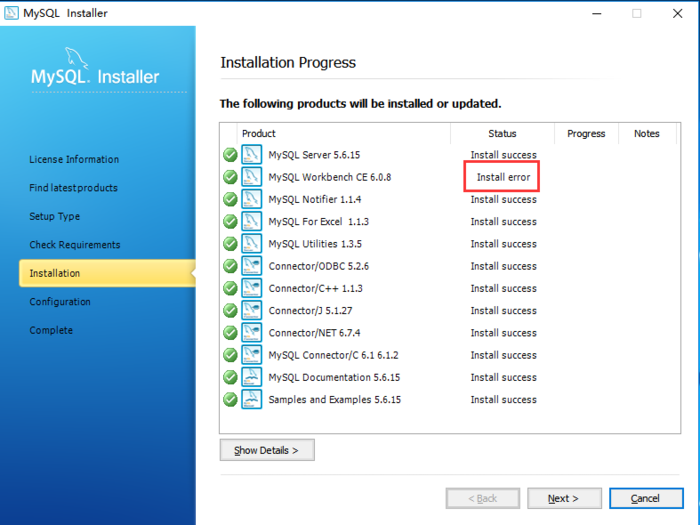Click the Connector/NET product icon

(x=251, y=333)
